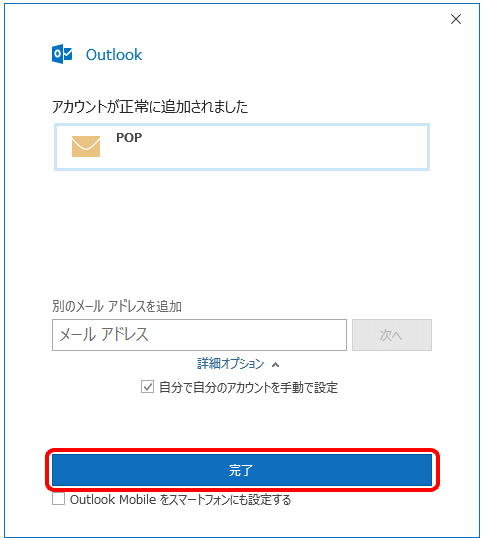Click the メール アドレス placeholder text
Viewport: 481px width, 538px height.
(104, 335)
